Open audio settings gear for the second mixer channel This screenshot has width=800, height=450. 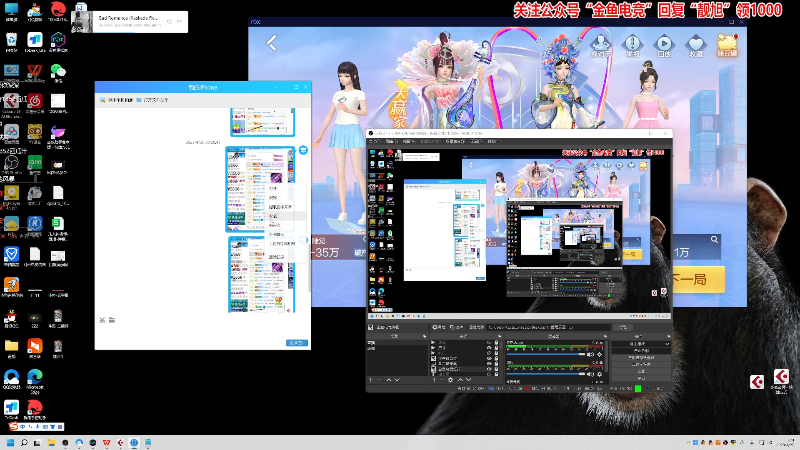[x=599, y=374]
